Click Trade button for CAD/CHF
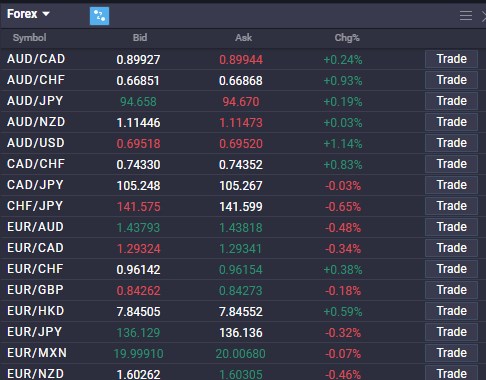The image size is (486, 380). (x=451, y=164)
